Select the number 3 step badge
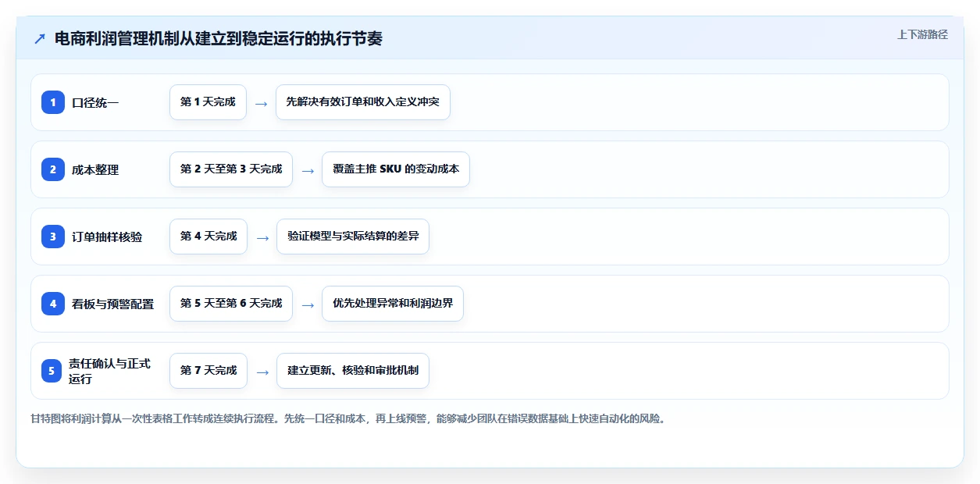Viewport: 980px width, 484px height. [x=52, y=237]
